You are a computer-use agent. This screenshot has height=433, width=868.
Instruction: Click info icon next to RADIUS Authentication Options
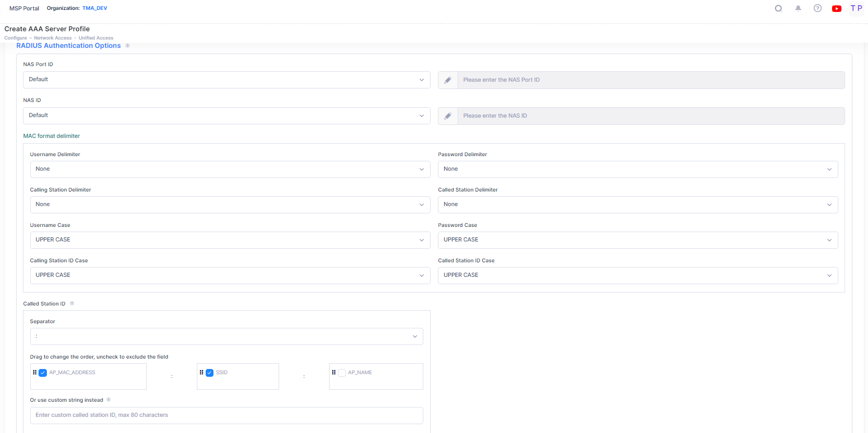click(x=128, y=46)
